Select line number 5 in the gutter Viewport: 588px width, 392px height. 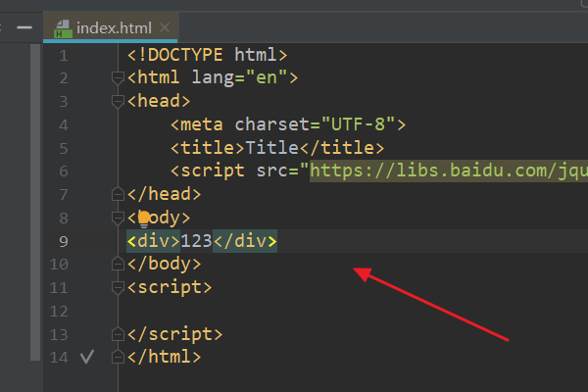pyautogui.click(x=64, y=149)
